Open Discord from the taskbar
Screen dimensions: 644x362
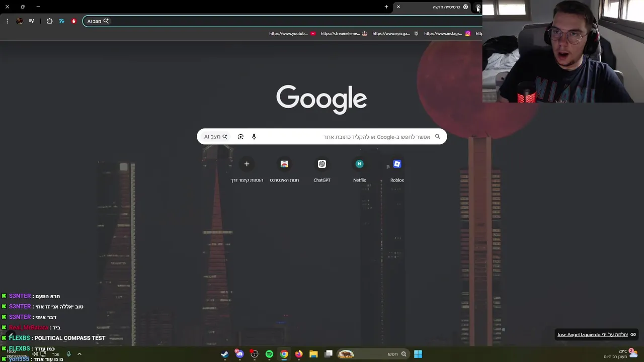coord(239,354)
